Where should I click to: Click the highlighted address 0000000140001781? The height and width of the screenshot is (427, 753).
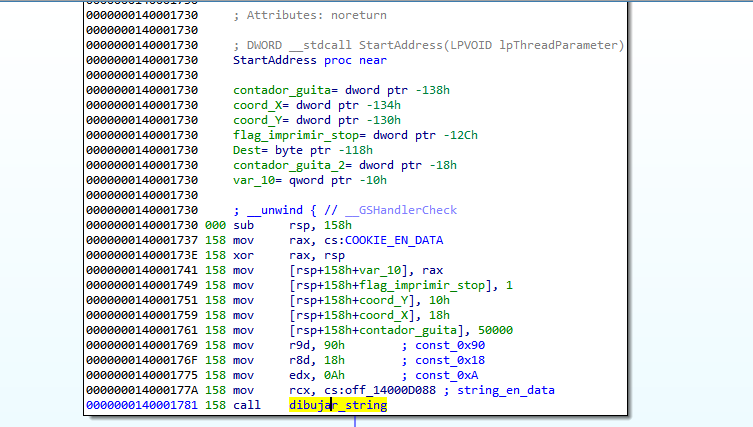pyautogui.click(x=141, y=405)
